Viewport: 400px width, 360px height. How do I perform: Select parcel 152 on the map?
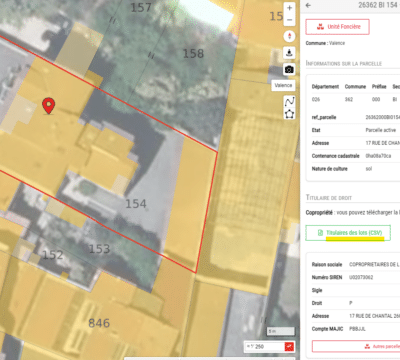pos(53,255)
